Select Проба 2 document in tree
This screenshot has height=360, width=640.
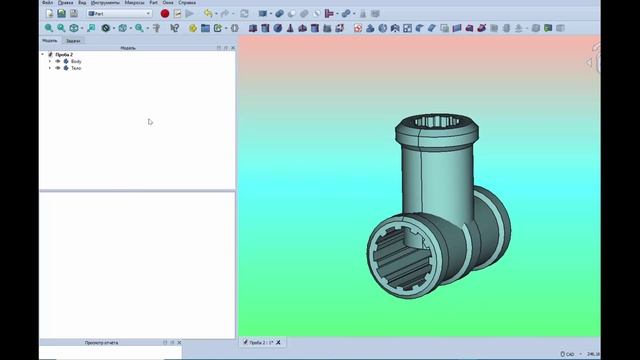[x=64, y=54]
